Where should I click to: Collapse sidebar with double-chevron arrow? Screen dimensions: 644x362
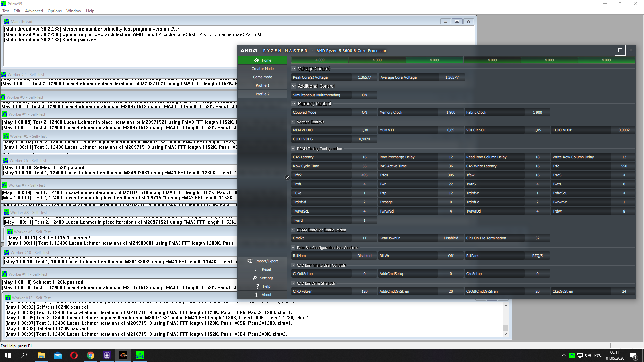287,178
